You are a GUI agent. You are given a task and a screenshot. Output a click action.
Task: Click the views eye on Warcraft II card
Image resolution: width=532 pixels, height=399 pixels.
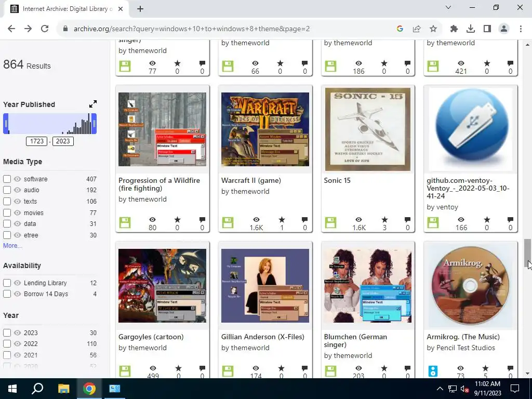256,220
